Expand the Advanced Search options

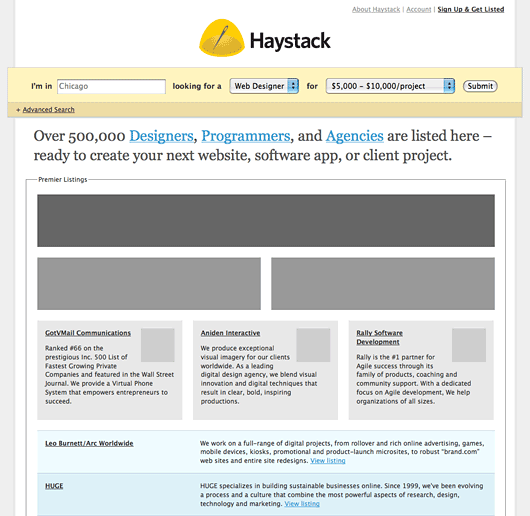48,109
